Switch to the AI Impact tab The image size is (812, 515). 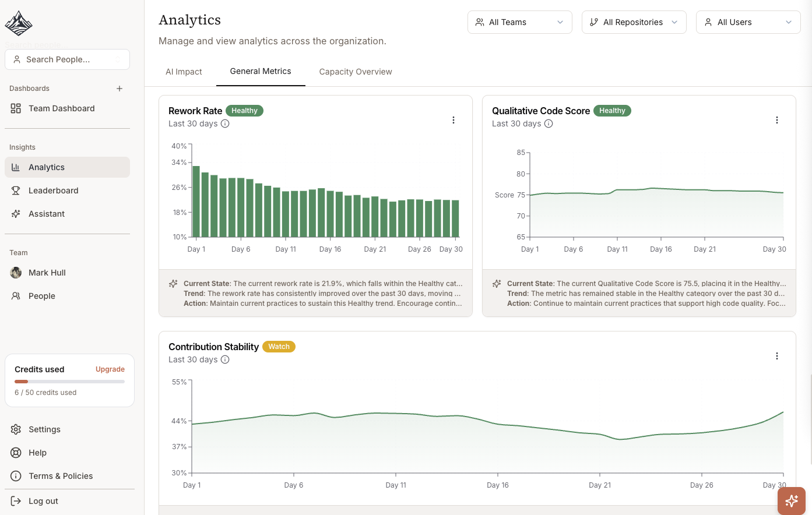tap(184, 72)
